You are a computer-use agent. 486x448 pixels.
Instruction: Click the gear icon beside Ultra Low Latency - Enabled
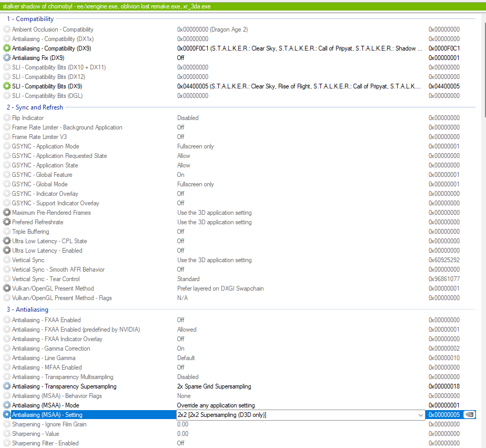click(x=7, y=251)
